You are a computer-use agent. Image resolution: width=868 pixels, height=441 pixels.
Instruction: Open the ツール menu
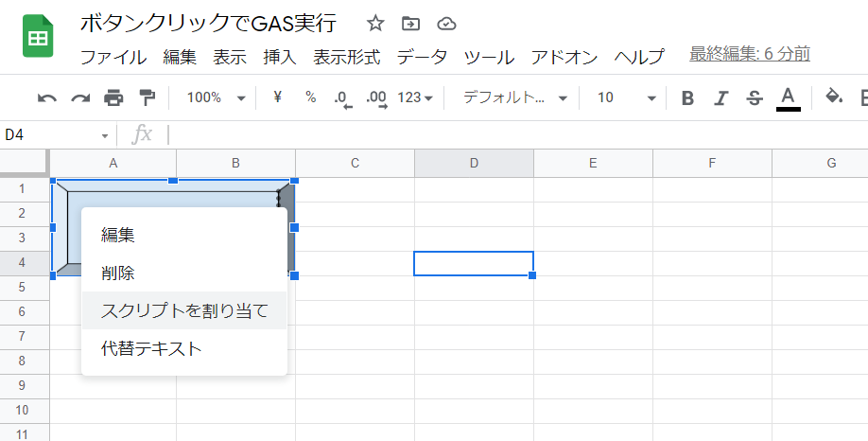(489, 57)
